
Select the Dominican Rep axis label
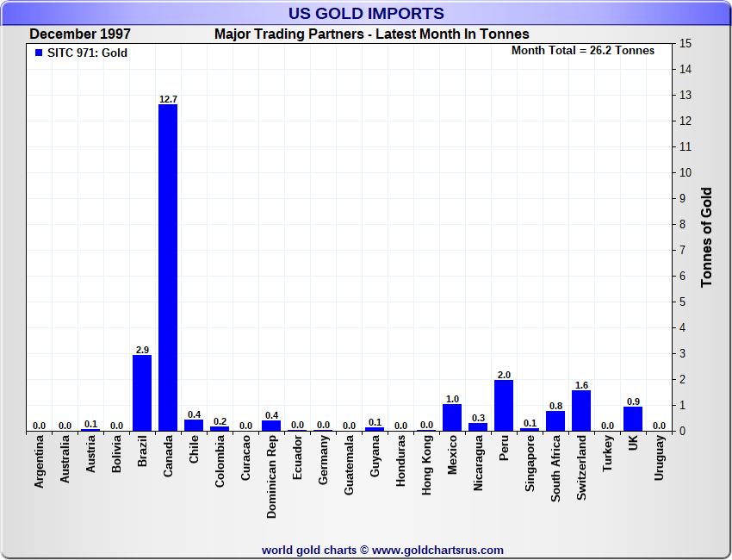(271, 476)
